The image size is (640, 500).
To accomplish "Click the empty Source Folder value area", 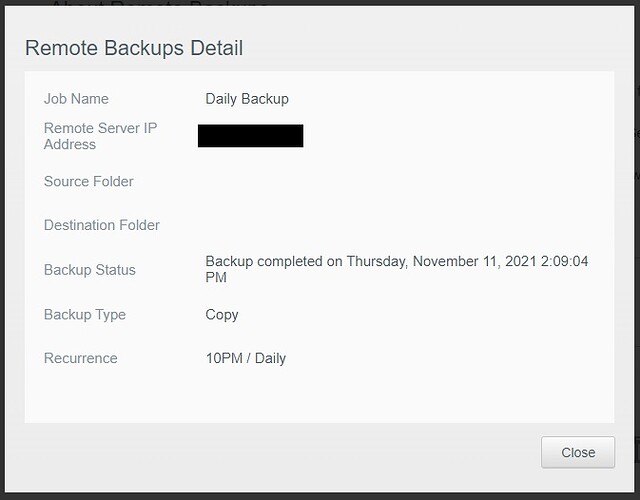I will 300,182.
